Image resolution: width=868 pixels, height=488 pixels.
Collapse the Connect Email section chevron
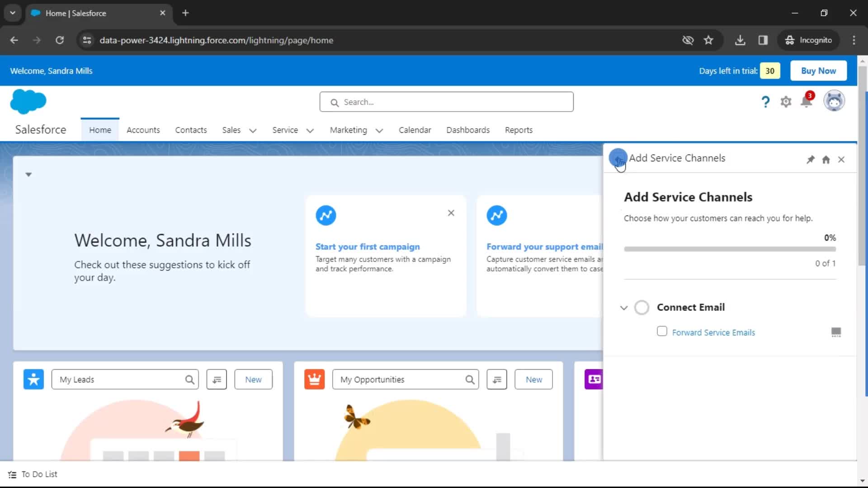click(624, 308)
